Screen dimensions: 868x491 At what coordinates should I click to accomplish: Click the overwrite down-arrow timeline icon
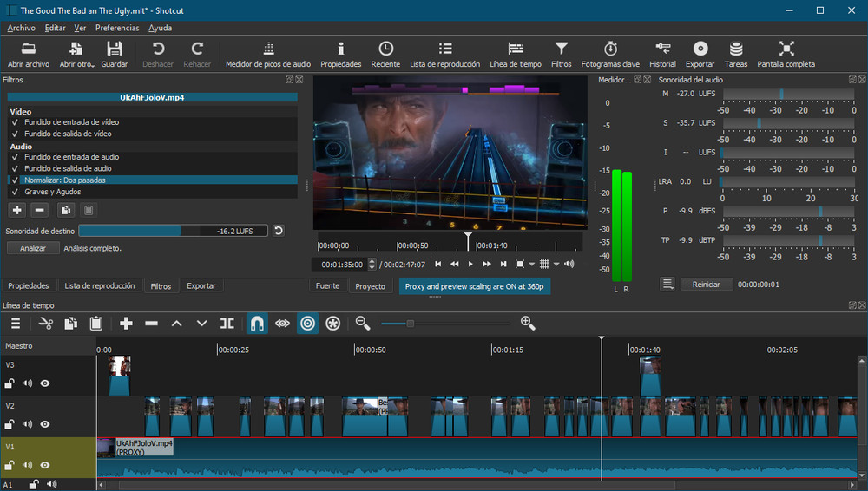(202, 324)
